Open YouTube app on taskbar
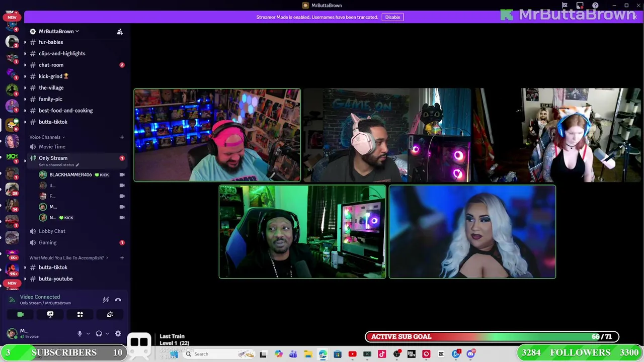Viewport: 644px width, 362px height. (352, 354)
